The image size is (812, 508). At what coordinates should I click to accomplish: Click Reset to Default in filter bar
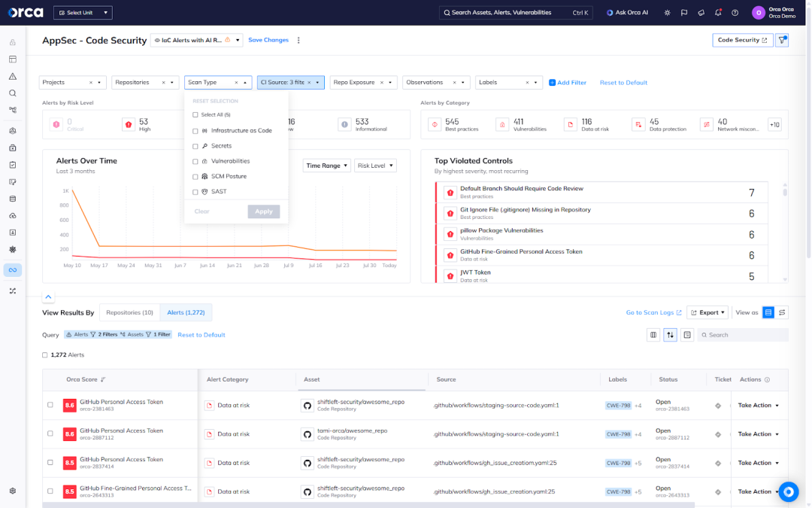(623, 83)
